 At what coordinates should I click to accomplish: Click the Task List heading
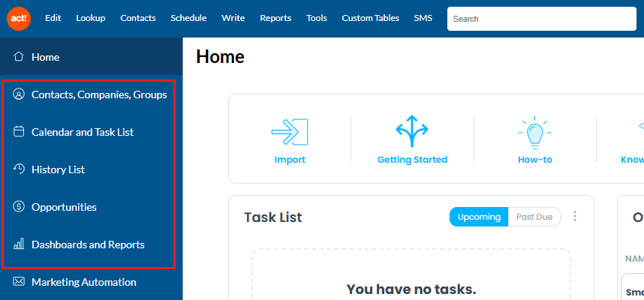point(272,217)
